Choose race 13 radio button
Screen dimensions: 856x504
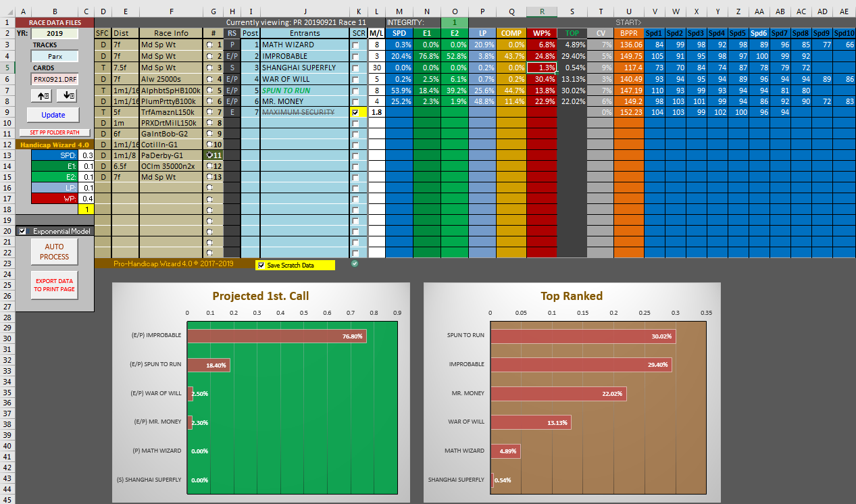[x=210, y=177]
